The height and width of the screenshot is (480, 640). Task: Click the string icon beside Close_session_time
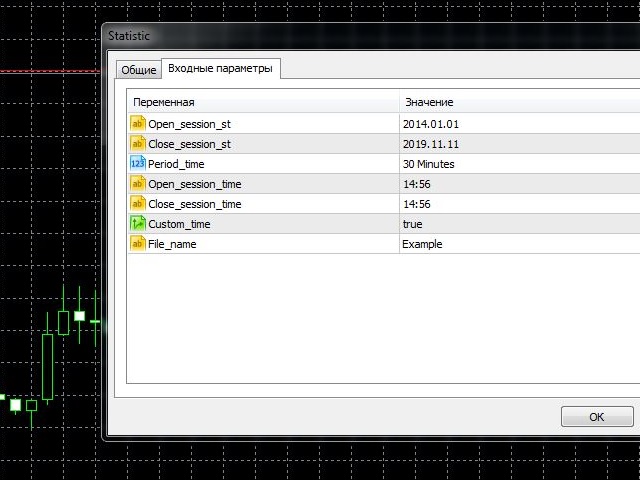(138, 204)
